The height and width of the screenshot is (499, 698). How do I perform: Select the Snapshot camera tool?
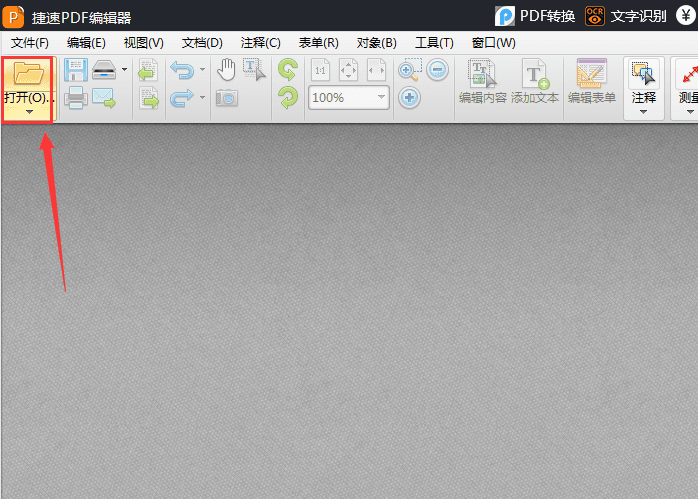tap(227, 98)
